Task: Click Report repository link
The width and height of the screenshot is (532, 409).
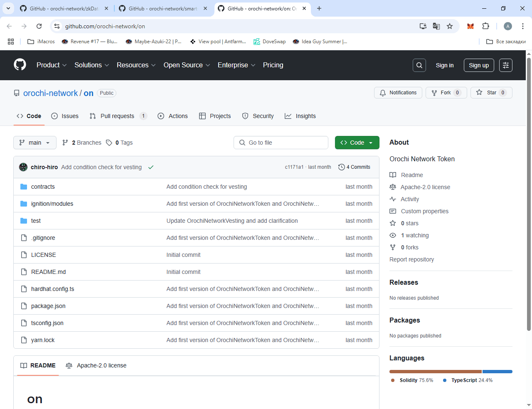Action: coord(411,259)
